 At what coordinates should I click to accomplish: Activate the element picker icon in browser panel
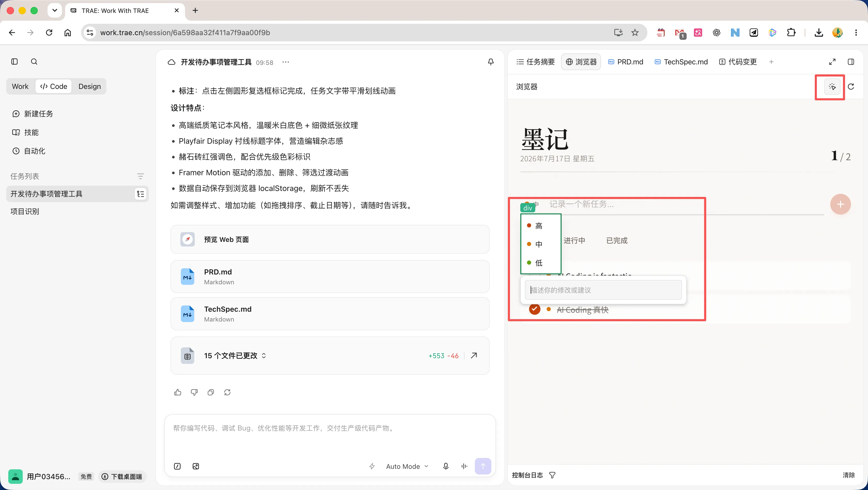832,87
